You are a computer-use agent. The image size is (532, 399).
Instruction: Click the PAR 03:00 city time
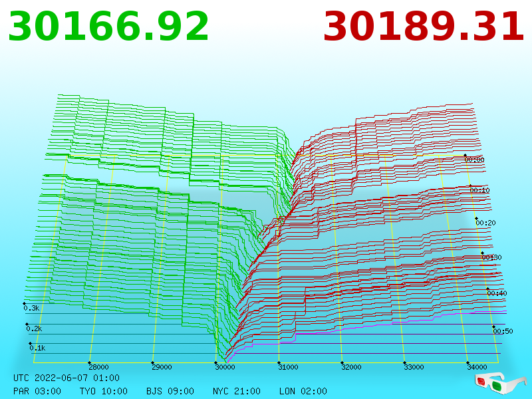(x=37, y=391)
